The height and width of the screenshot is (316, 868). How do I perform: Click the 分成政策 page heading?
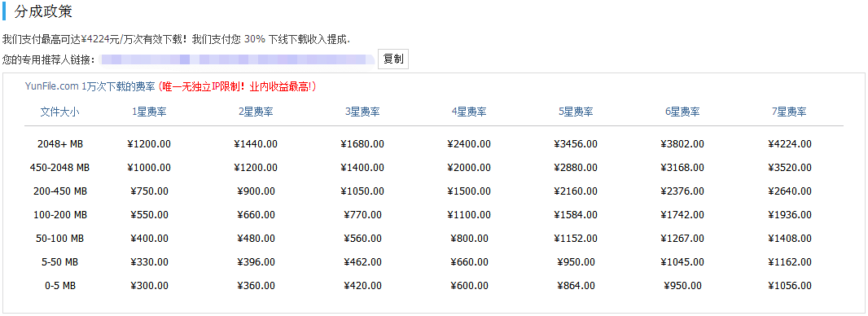click(43, 11)
